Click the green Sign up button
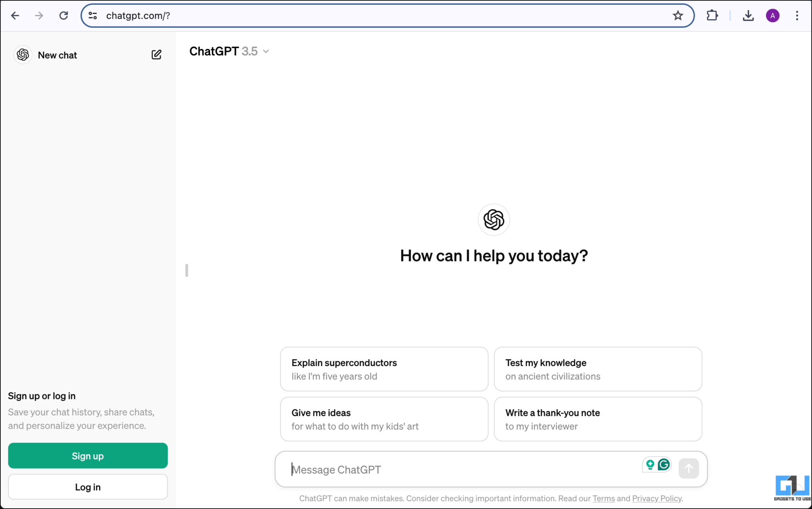This screenshot has height=509, width=812. tap(88, 456)
